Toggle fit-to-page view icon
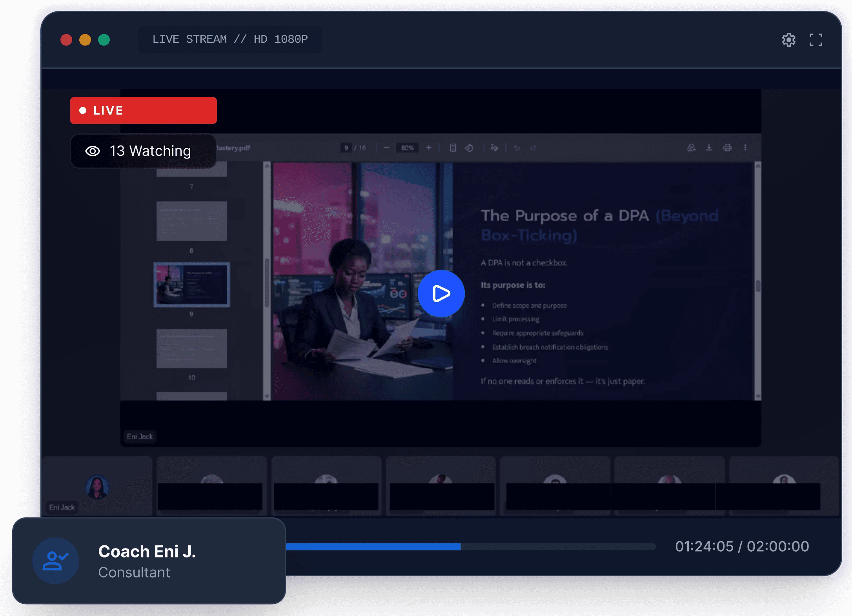 point(453,148)
